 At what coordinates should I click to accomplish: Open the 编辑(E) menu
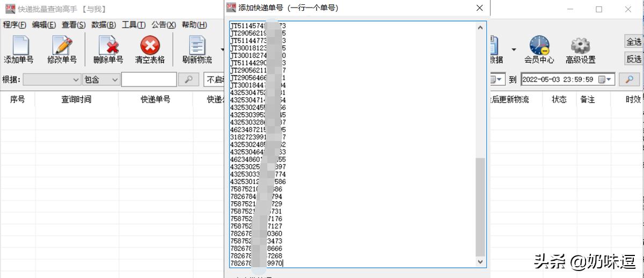(x=44, y=25)
